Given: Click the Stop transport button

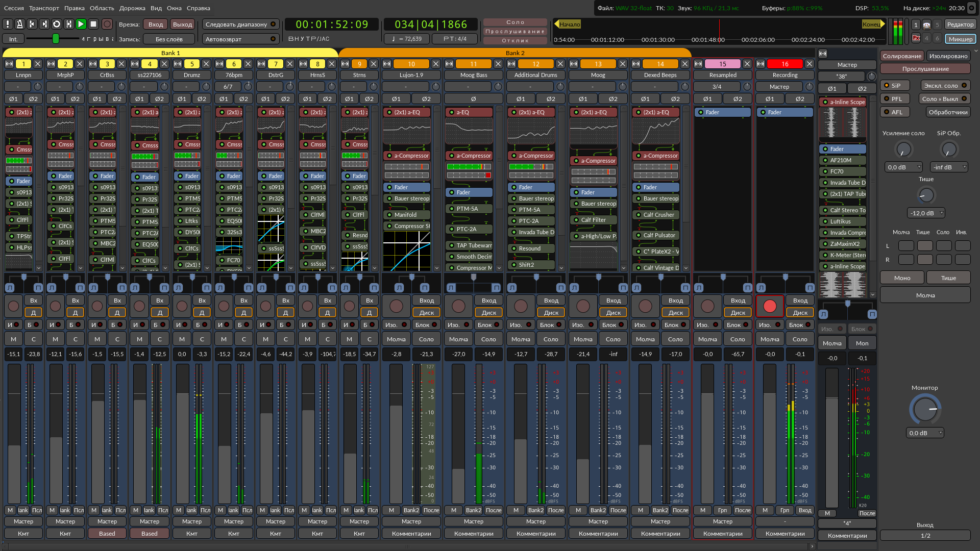Looking at the screenshot, I should (x=93, y=24).
